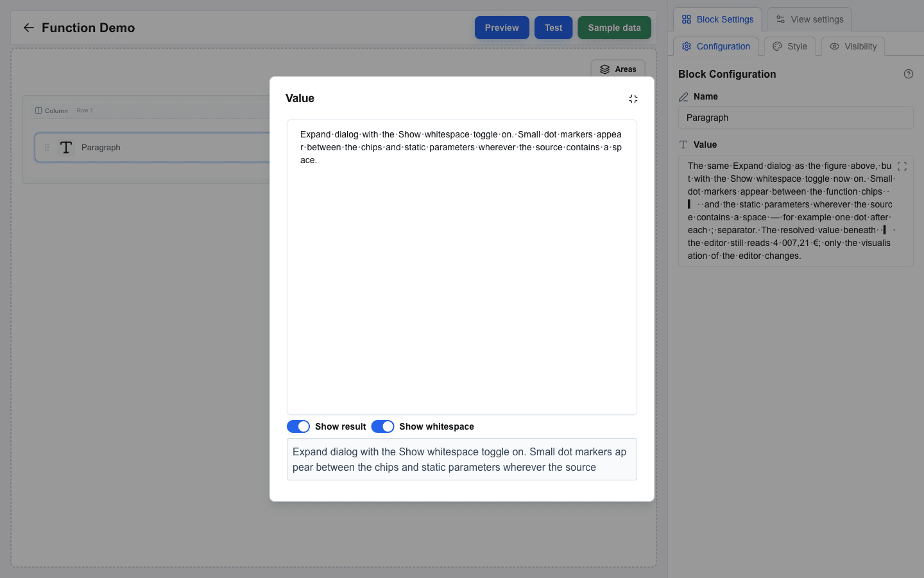This screenshot has height=578, width=924.
Task: Click the Test button
Action: click(x=553, y=28)
